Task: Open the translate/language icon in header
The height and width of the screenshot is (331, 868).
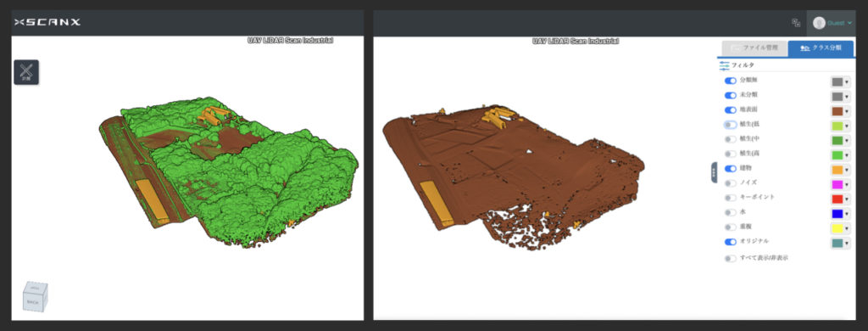Action: pyautogui.click(x=796, y=23)
